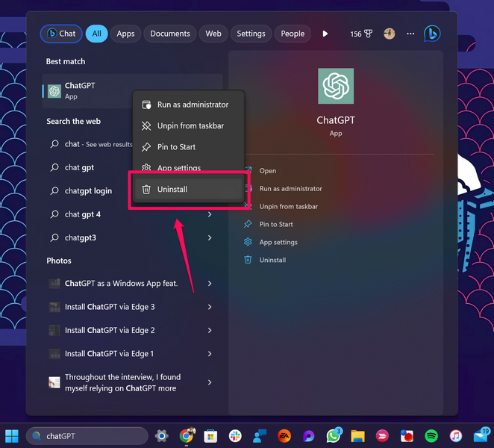Choose Pin to Start in context menu
494x448 pixels.
click(189, 147)
